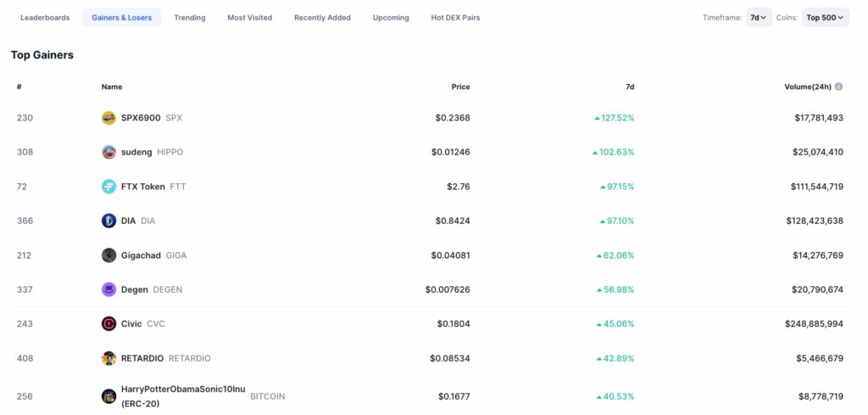Click the CVC ticker symbol
Screen dimensions: 868x415
(x=156, y=324)
